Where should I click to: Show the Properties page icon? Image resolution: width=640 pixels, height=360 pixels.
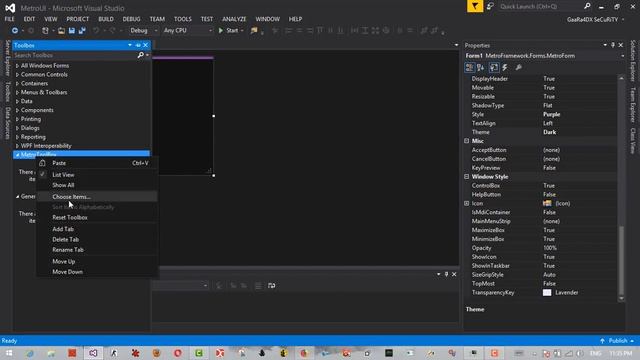[493, 68]
